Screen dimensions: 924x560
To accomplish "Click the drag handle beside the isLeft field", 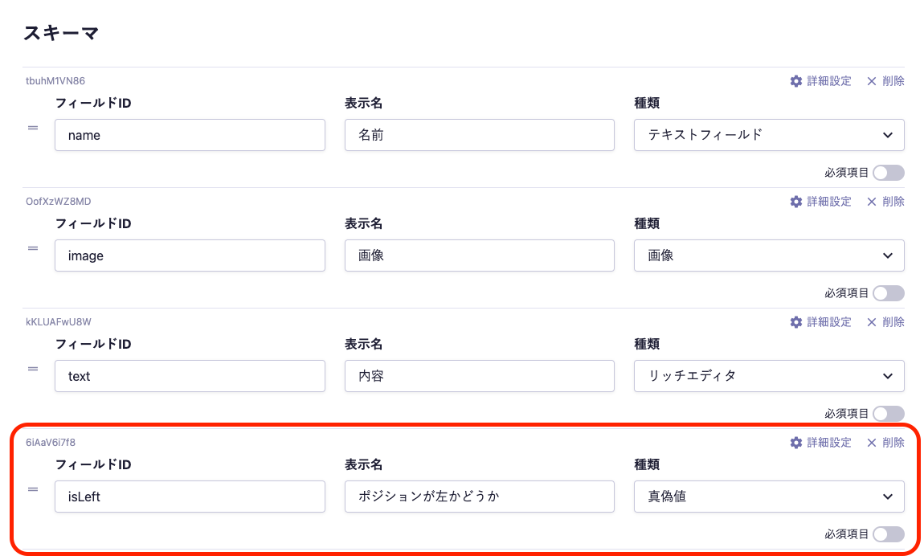I will point(33,489).
